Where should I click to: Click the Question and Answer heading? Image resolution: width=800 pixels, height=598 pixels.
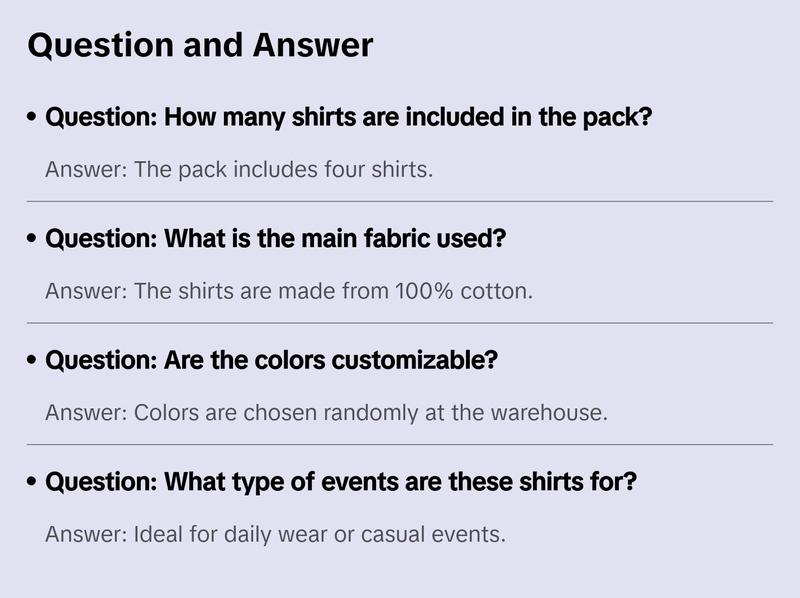click(200, 45)
